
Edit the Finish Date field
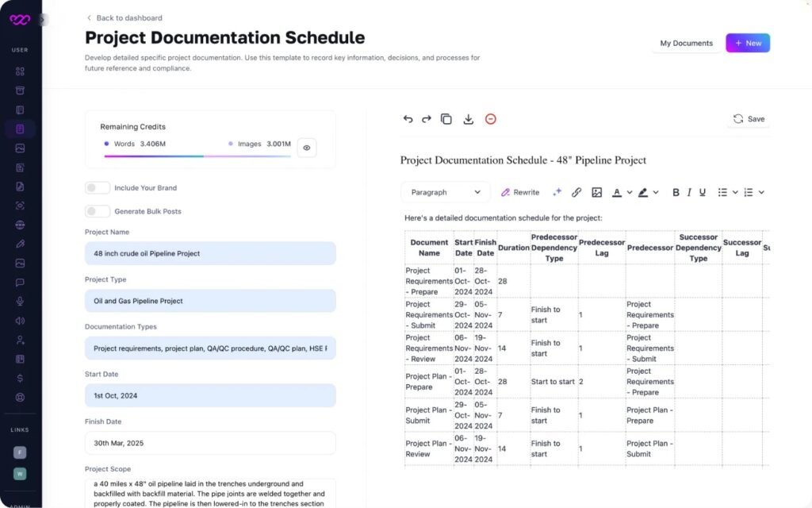point(210,443)
